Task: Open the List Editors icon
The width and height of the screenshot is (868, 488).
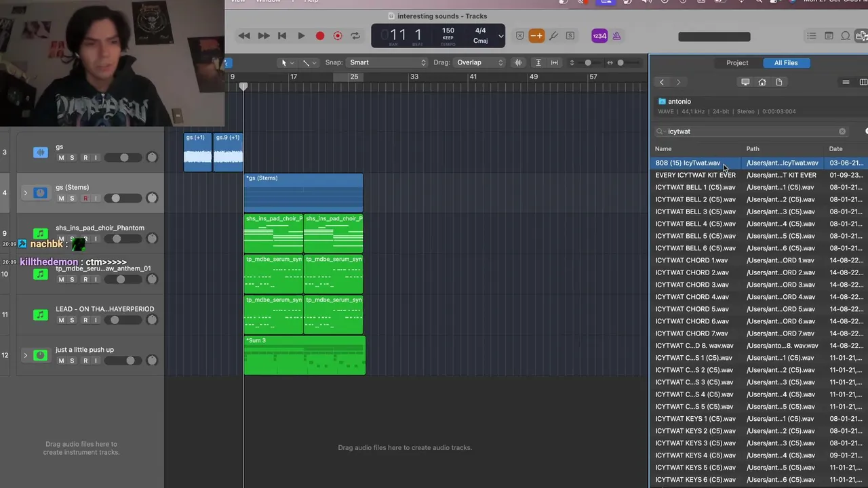Action: click(x=812, y=36)
